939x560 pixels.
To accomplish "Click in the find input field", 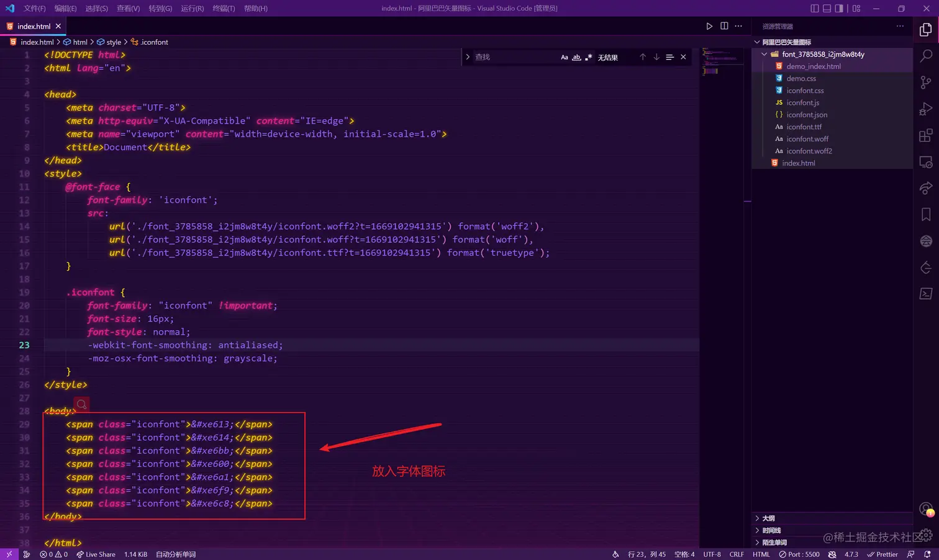I will [x=515, y=57].
